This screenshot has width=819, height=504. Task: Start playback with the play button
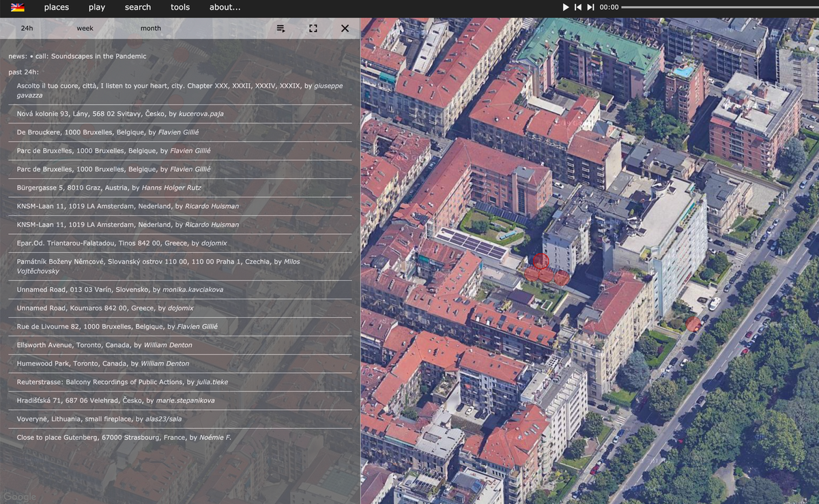(x=566, y=8)
